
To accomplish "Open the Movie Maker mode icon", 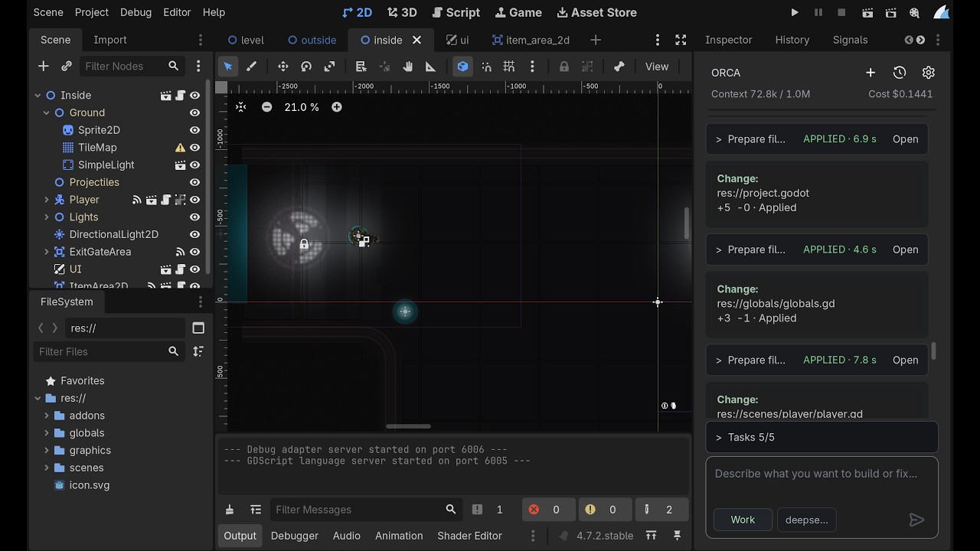I will (x=915, y=12).
